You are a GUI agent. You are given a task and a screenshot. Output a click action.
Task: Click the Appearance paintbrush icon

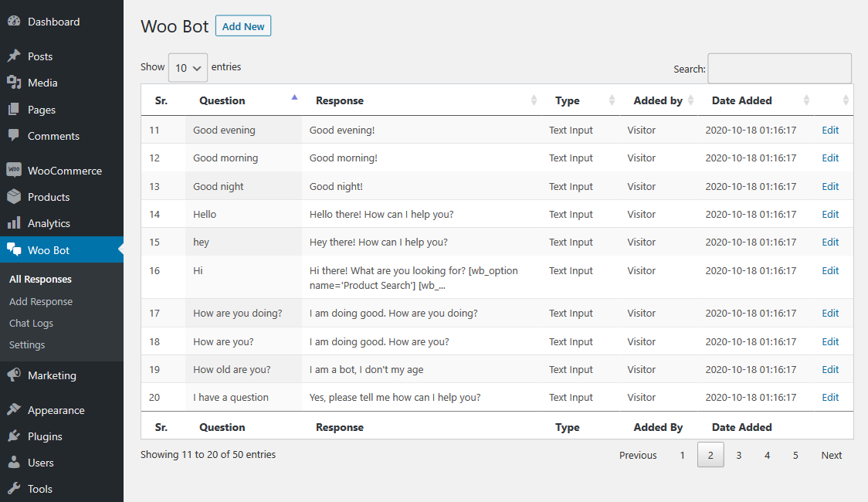14,409
